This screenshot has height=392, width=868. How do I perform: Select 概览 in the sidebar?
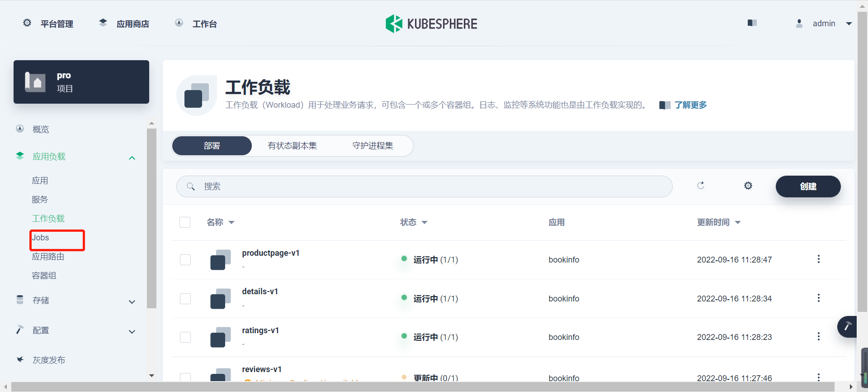(x=41, y=129)
